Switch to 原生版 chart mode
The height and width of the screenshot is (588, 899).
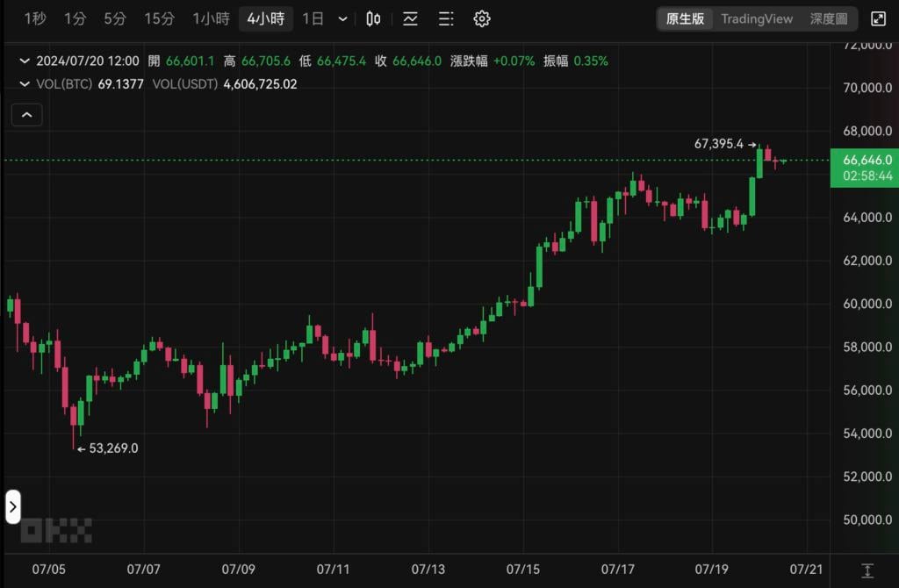[685, 18]
